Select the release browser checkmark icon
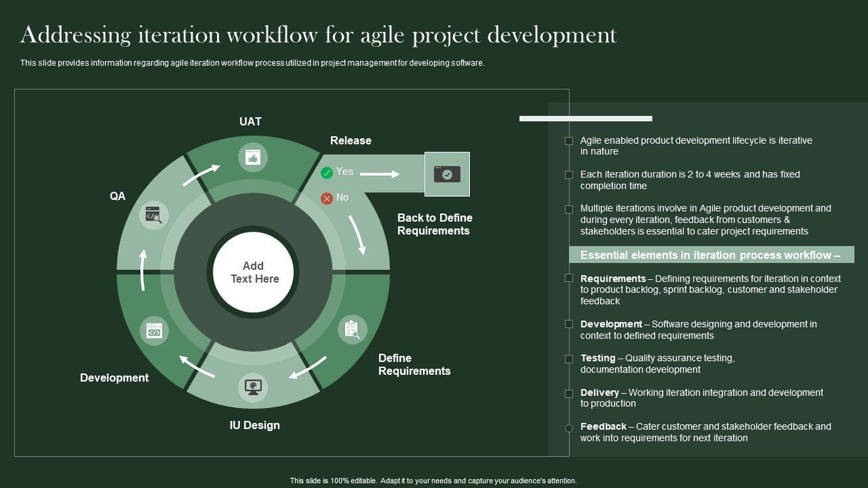Screen dimensions: 868x488 tap(447, 174)
